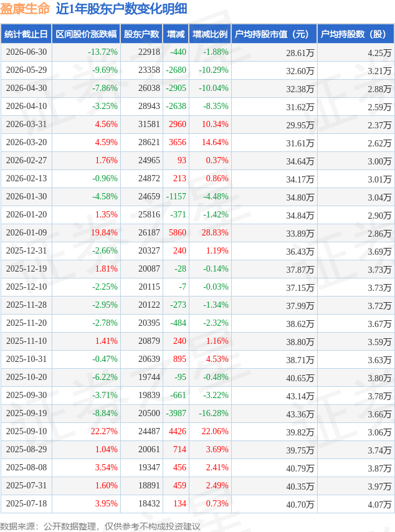Select the 2025-07-18 date cell
This screenshot has width=395, height=532.
coord(26,503)
